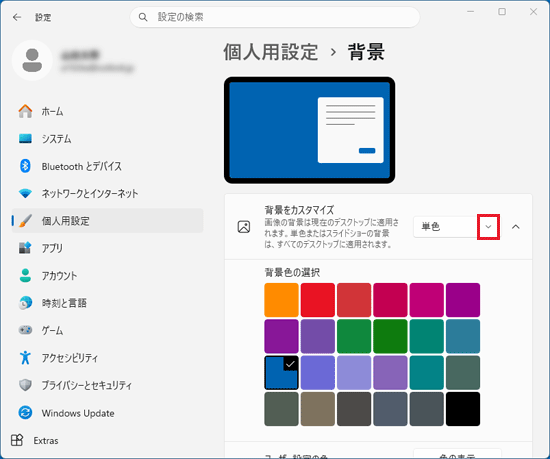Viewport: 550px width, 459px height.
Task: Open アクセシビリティ settings
Action: click(x=107, y=358)
